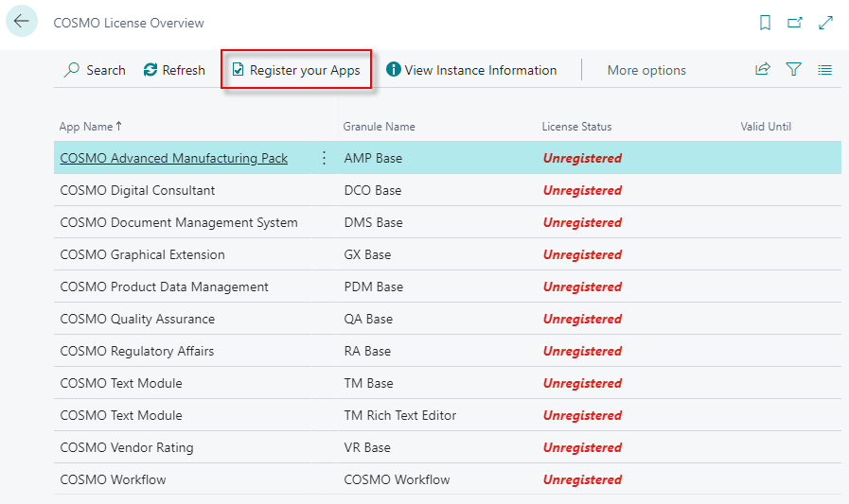Open COSMO Advanced Manufacturing Pack link
The width and height of the screenshot is (849, 504).
coord(173,158)
